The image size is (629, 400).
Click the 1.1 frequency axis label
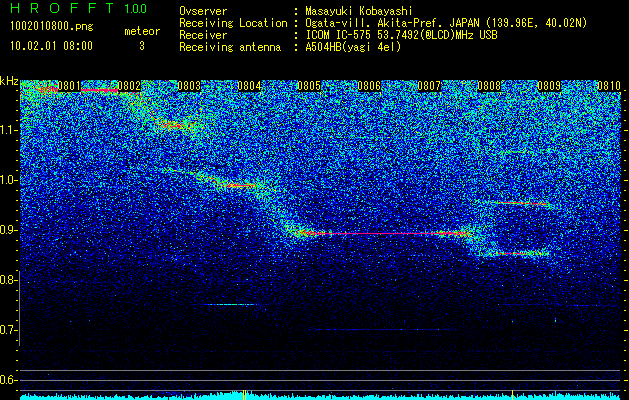point(9,130)
